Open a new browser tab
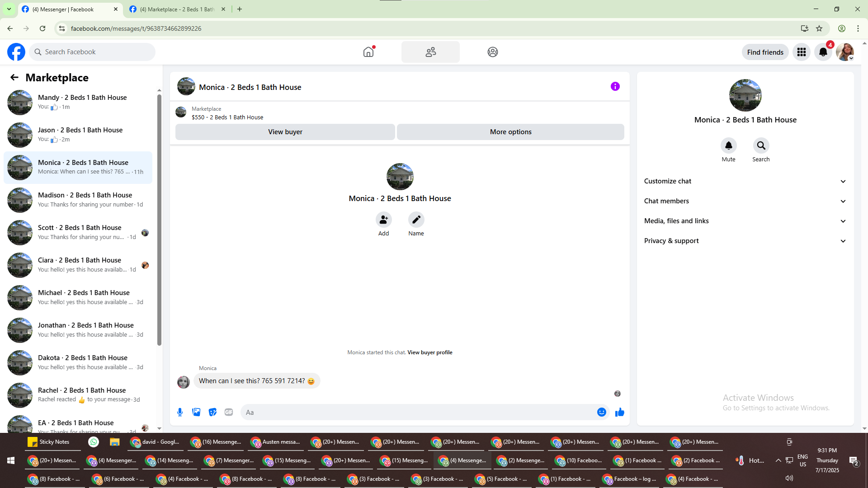The width and height of the screenshot is (868, 488). coord(240,9)
